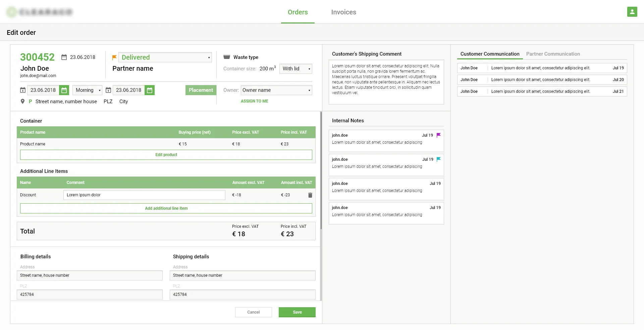Image resolution: width=644 pixels, height=330 pixels.
Task: Click the orange flag next to Delivered status
Action: [114, 57]
